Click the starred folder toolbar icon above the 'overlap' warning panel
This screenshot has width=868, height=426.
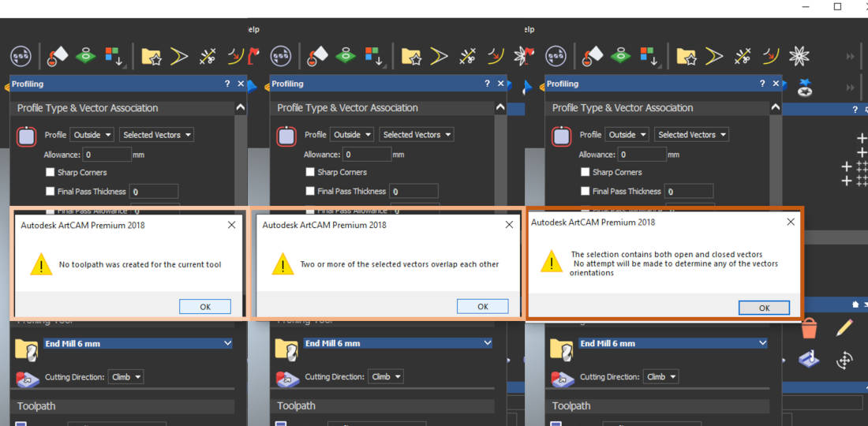[411, 56]
